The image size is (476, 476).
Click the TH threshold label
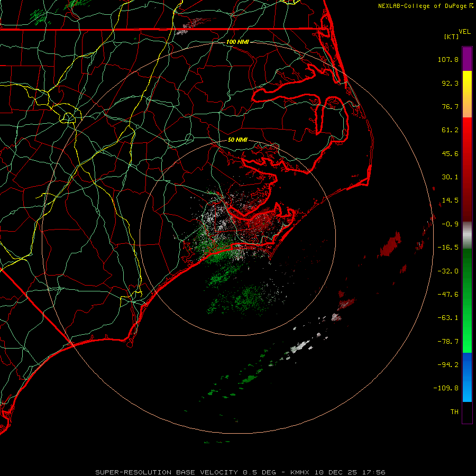coord(454,411)
